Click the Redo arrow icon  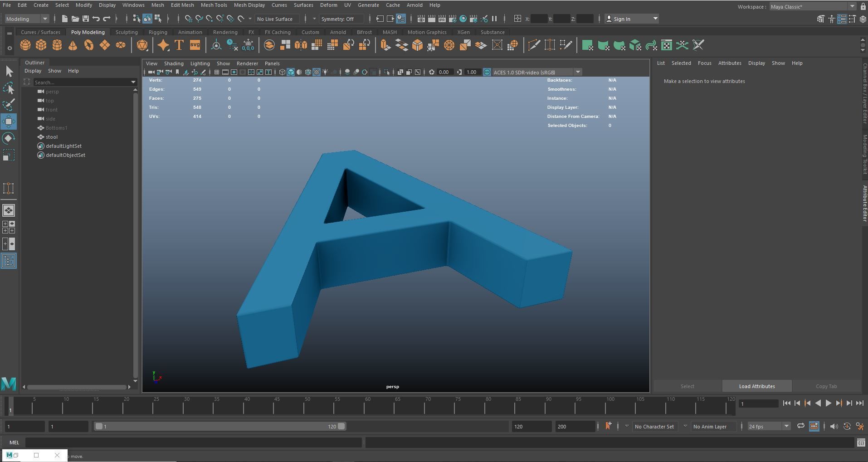click(107, 19)
